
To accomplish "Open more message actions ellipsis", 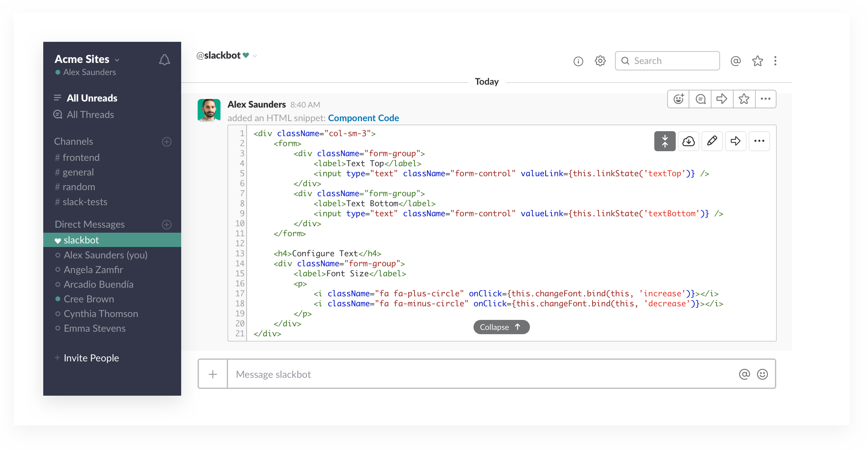I will (766, 99).
